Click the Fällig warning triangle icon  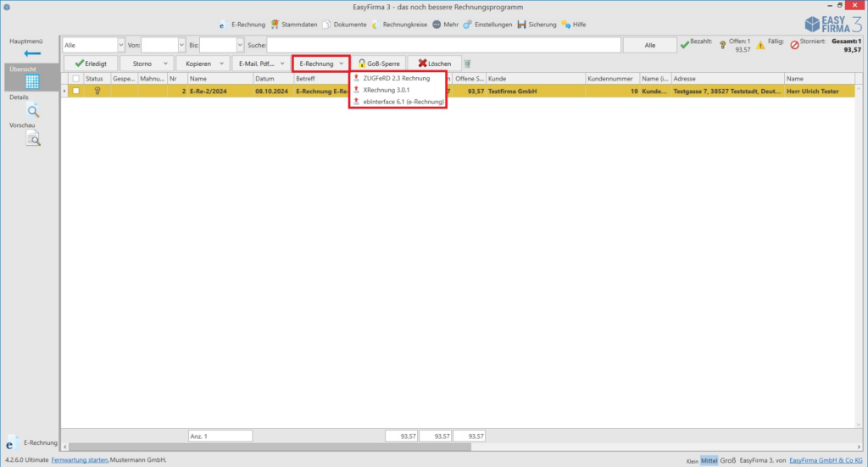pos(760,46)
